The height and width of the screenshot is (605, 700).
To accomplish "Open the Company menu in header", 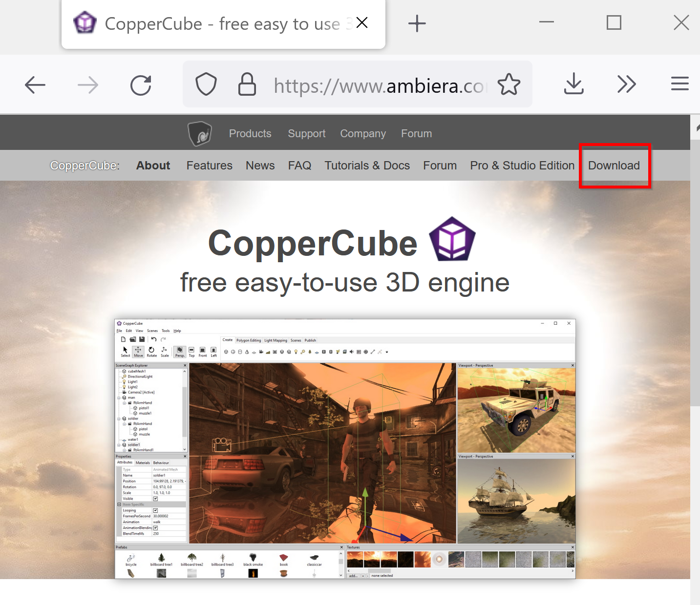I will tap(363, 134).
